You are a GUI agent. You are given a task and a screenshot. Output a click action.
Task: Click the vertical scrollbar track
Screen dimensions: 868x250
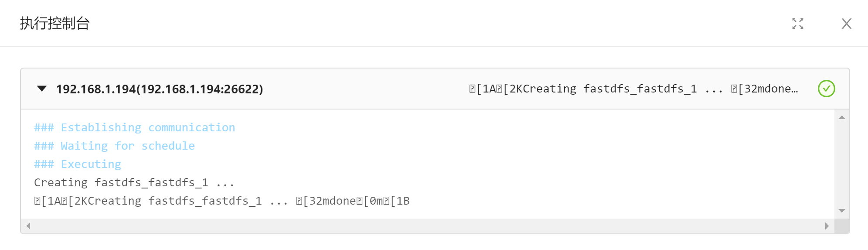pyautogui.click(x=842, y=164)
